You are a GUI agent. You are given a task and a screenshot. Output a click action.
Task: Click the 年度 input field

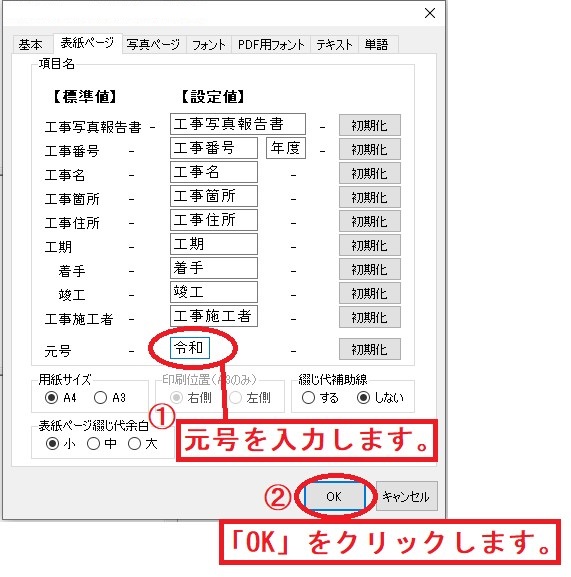point(286,148)
